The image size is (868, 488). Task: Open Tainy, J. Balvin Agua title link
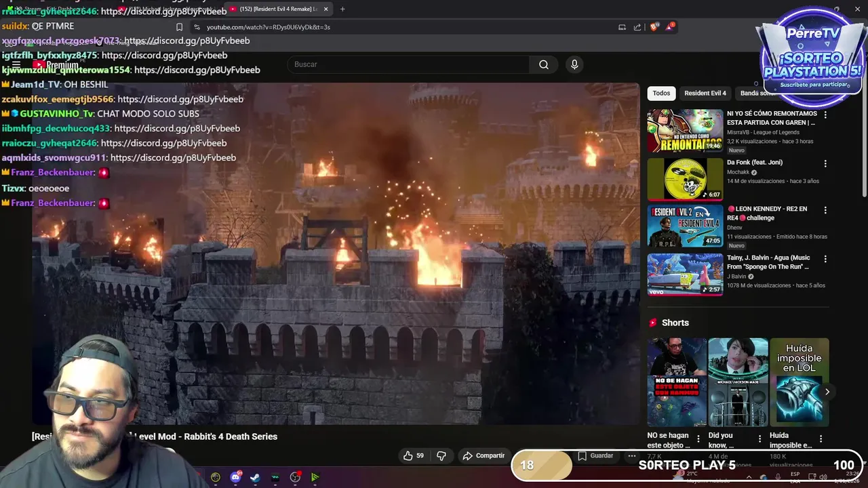point(768,262)
